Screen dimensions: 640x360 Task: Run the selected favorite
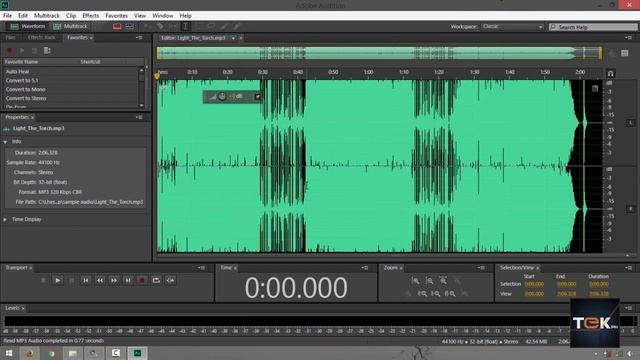point(22,50)
